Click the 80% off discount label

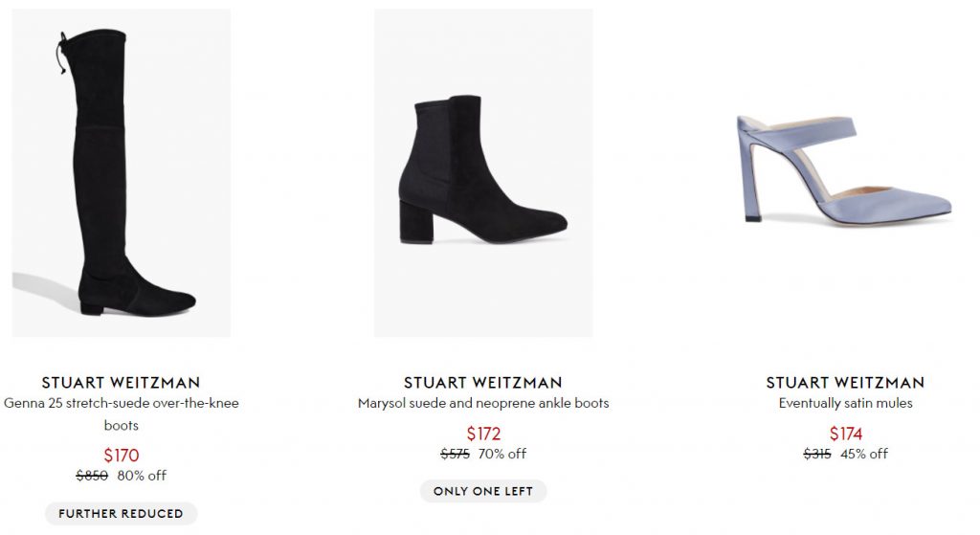[x=142, y=476]
